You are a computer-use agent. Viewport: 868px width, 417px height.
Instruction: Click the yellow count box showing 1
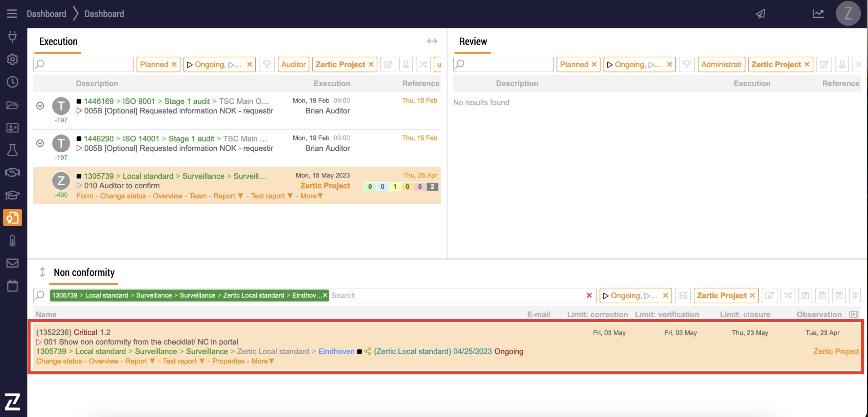(395, 187)
